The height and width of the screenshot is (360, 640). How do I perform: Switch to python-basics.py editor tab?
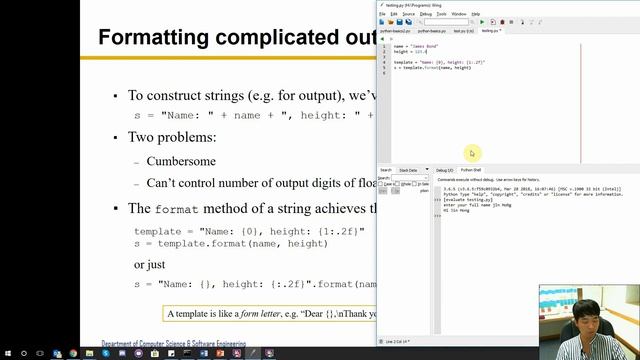(432, 31)
